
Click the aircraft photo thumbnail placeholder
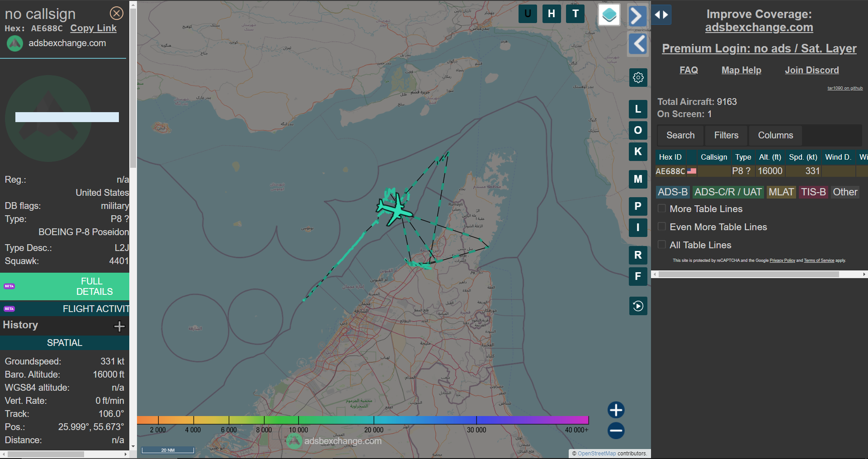48,118
